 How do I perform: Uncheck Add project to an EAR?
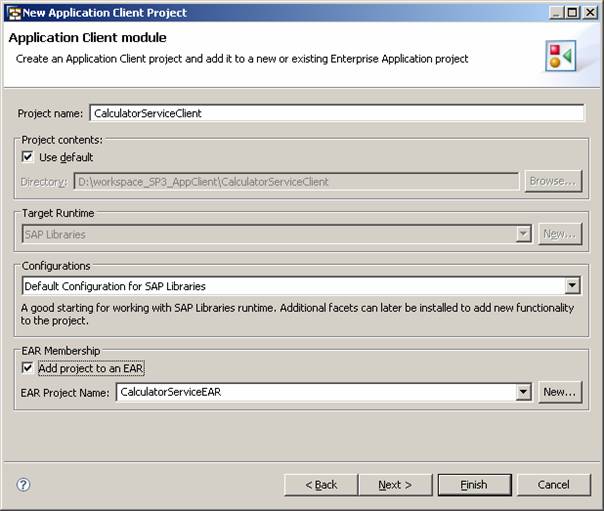[28, 368]
